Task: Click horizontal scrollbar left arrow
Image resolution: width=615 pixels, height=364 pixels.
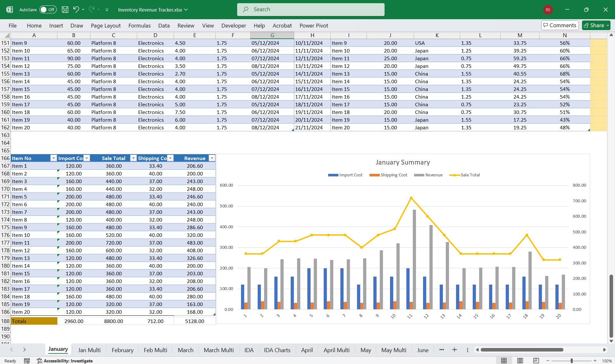Action: pyautogui.click(x=477, y=350)
